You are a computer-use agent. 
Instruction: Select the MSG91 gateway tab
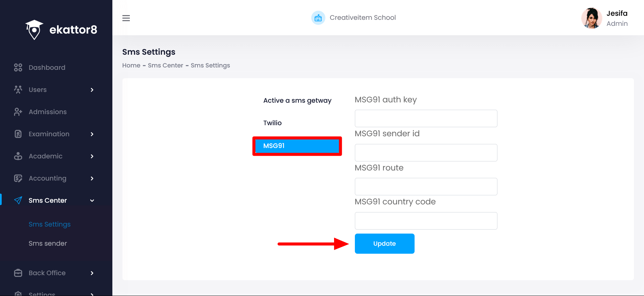click(297, 146)
